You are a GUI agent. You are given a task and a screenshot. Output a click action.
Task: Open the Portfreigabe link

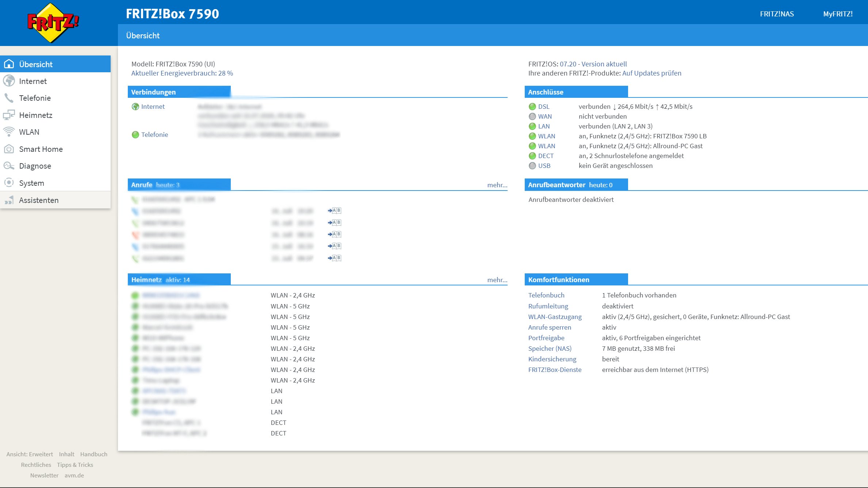point(546,338)
